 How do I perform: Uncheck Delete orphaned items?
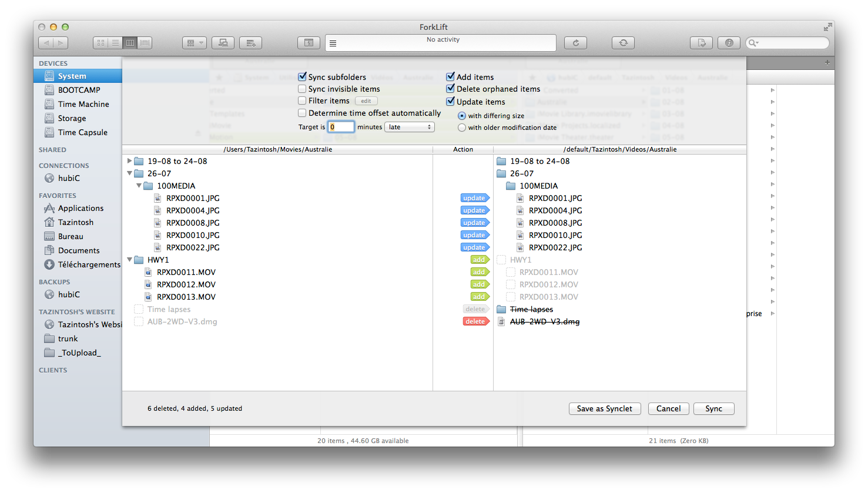pos(451,89)
